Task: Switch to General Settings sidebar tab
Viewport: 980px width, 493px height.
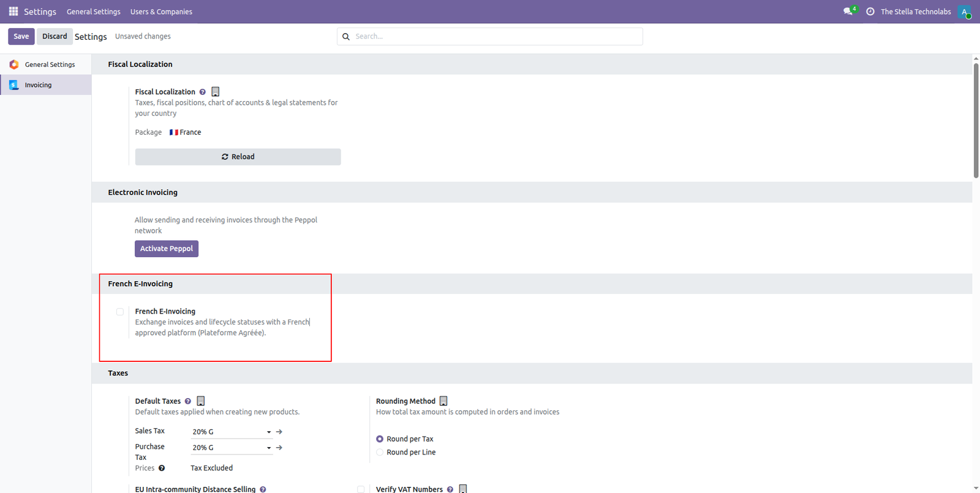Action: [x=46, y=64]
